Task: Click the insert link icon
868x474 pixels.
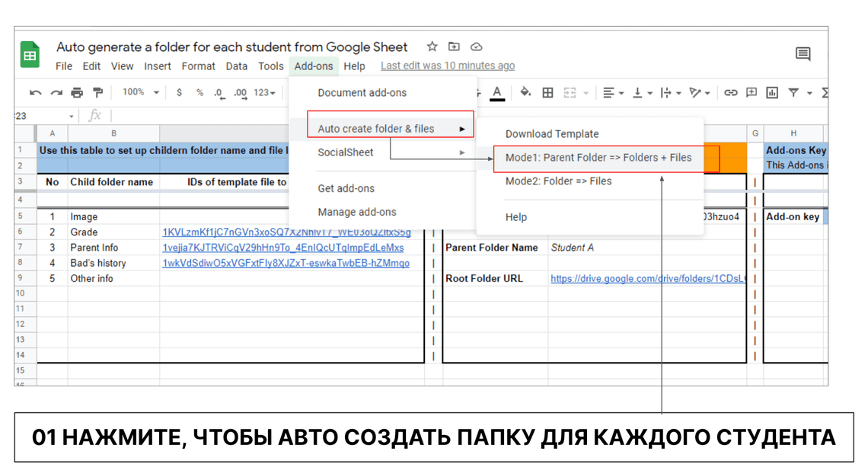Action: 730,93
